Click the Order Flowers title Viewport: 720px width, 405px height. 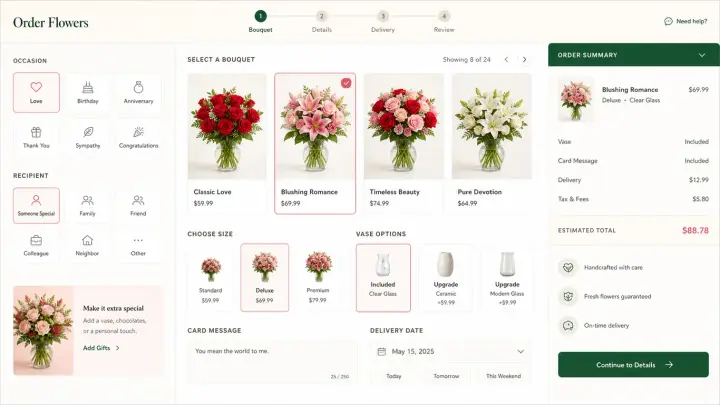point(51,22)
